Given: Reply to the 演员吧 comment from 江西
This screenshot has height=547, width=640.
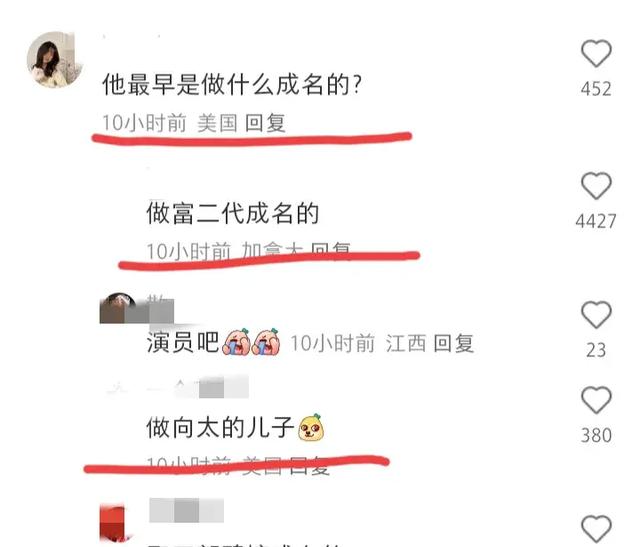Looking at the screenshot, I should 453,343.
